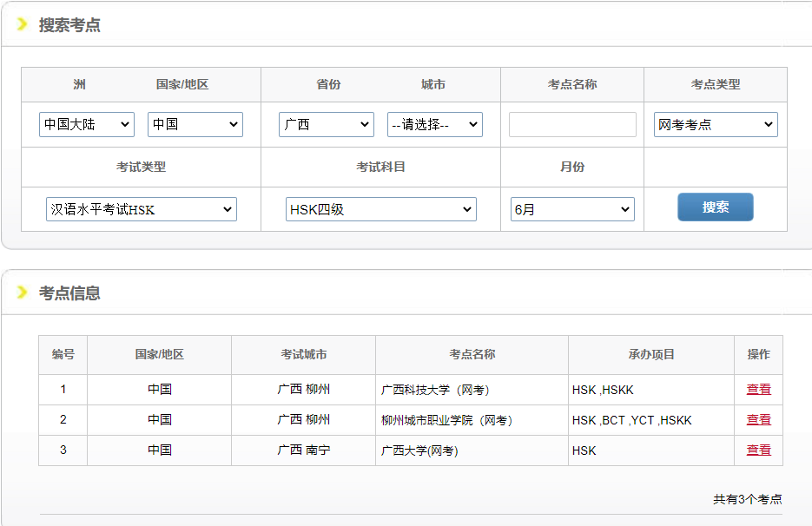The width and height of the screenshot is (812, 526).
Task: Click 查看 link for 广西科技大学
Action: coord(758,390)
